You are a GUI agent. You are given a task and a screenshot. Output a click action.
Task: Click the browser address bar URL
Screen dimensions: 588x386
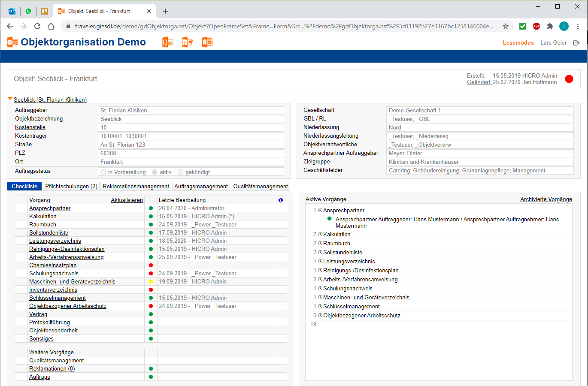283,26
